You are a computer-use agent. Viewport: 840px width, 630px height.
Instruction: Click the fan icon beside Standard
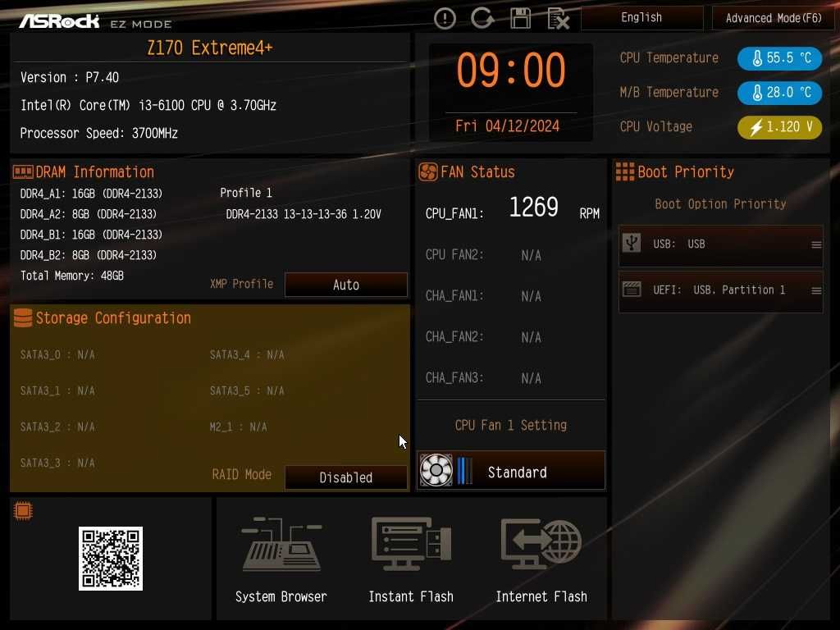click(436, 470)
